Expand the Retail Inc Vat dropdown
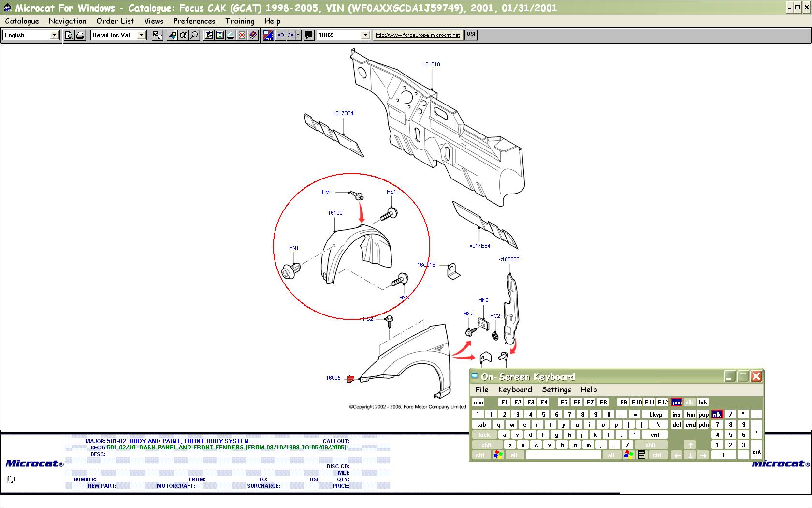The image size is (812, 508). tap(141, 35)
